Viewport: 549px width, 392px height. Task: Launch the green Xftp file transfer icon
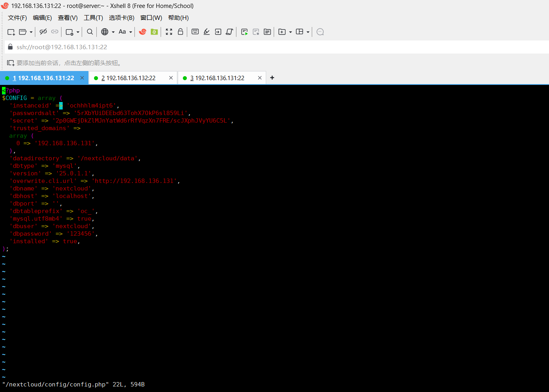point(154,32)
